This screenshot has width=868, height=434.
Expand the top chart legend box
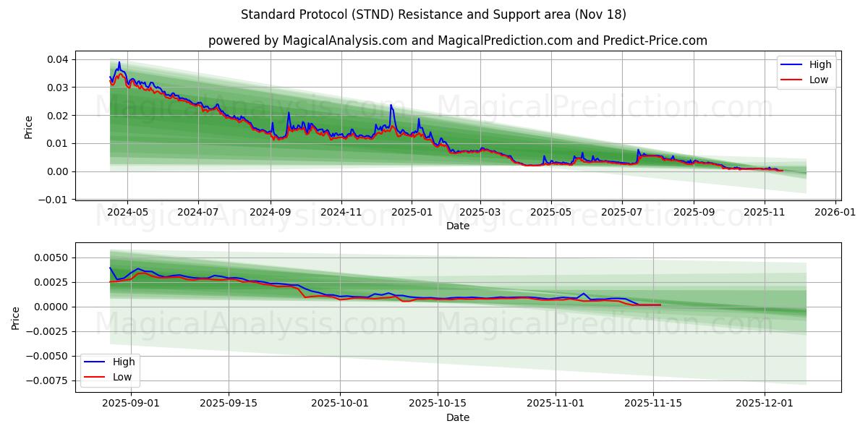pos(808,71)
